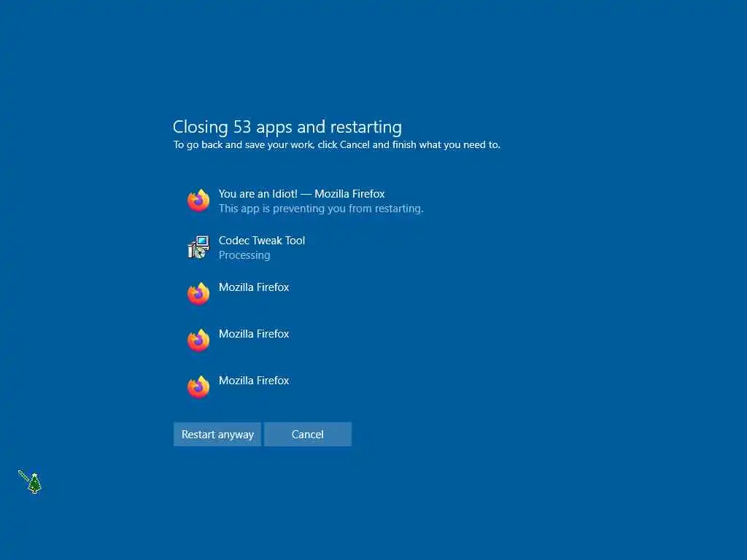Click the 'Closing 53 apps and restarting' heading

tap(287, 127)
